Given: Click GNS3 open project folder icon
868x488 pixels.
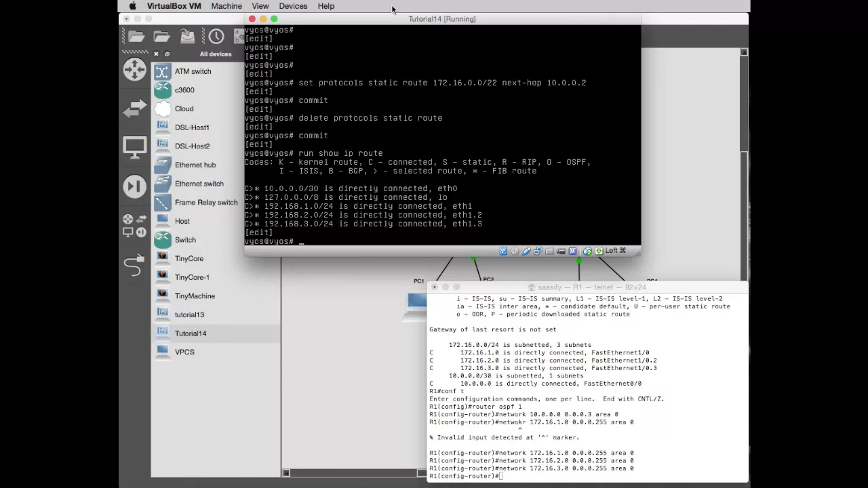Looking at the screenshot, I should tap(161, 37).
